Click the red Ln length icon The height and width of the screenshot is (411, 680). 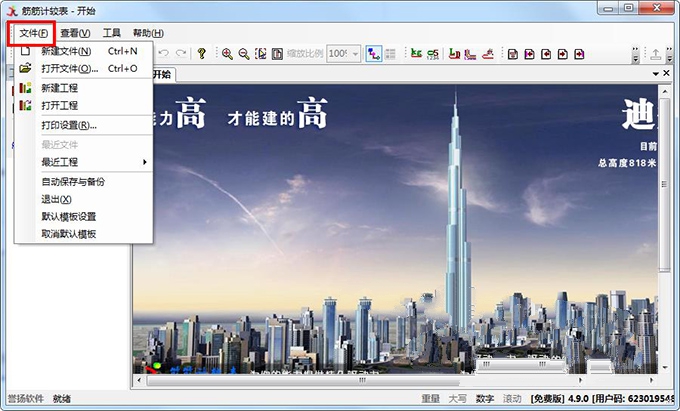pos(454,54)
